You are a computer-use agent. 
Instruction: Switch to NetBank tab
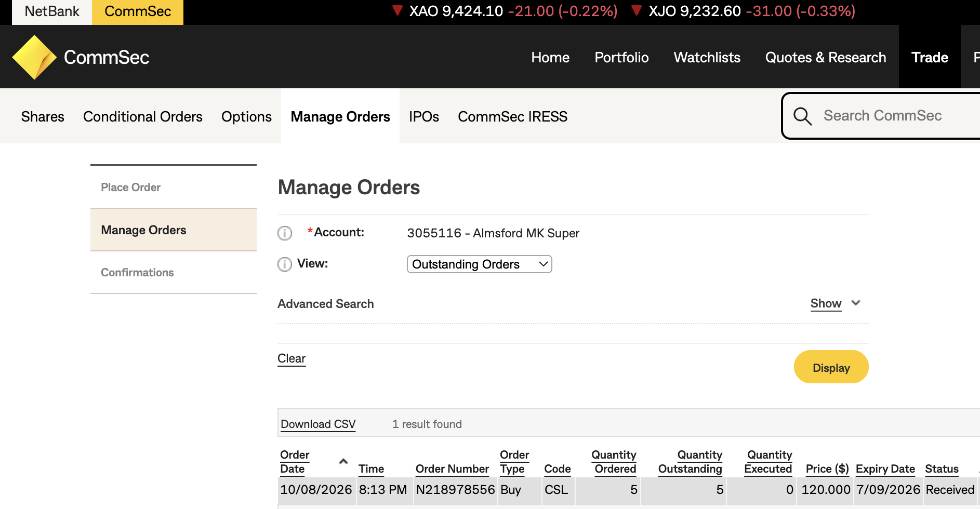point(52,11)
